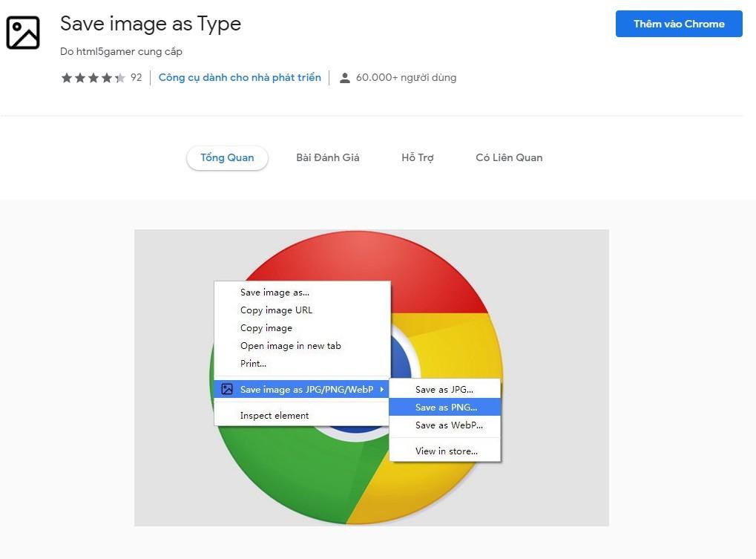Image resolution: width=756 pixels, height=559 pixels.
Task: Click the 60.000+ người dùng text
Action: 406,77
